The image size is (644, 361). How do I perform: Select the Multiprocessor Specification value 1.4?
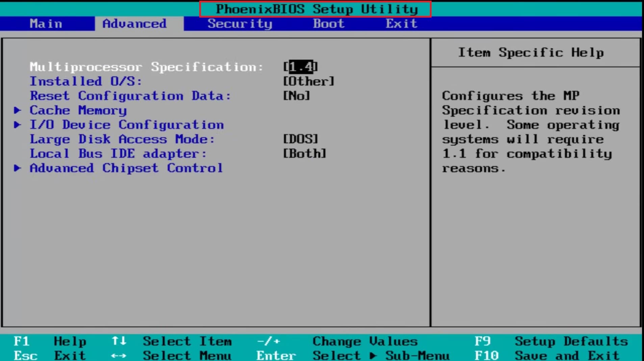300,67
